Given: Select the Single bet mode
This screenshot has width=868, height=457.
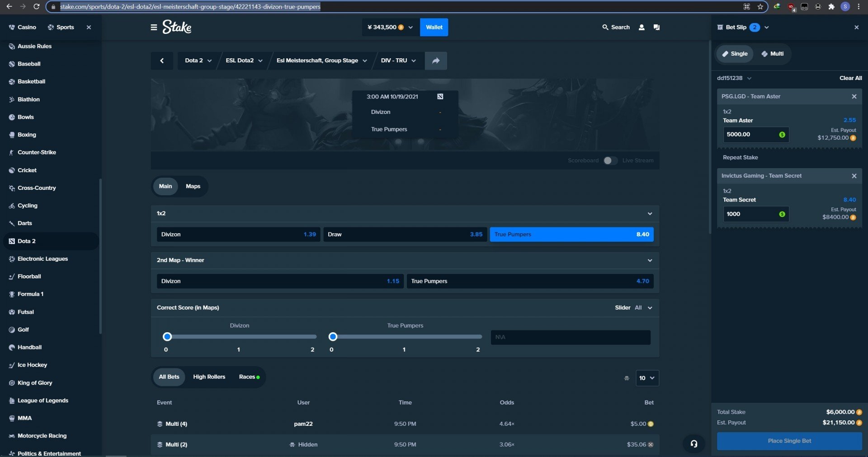Looking at the screenshot, I should [x=735, y=54].
